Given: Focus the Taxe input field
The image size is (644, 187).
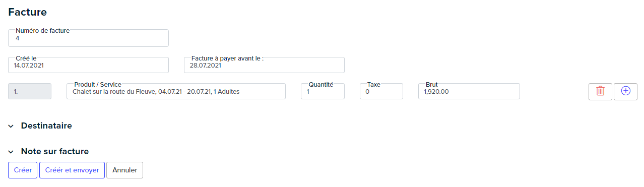Looking at the screenshot, I should click(x=381, y=91).
